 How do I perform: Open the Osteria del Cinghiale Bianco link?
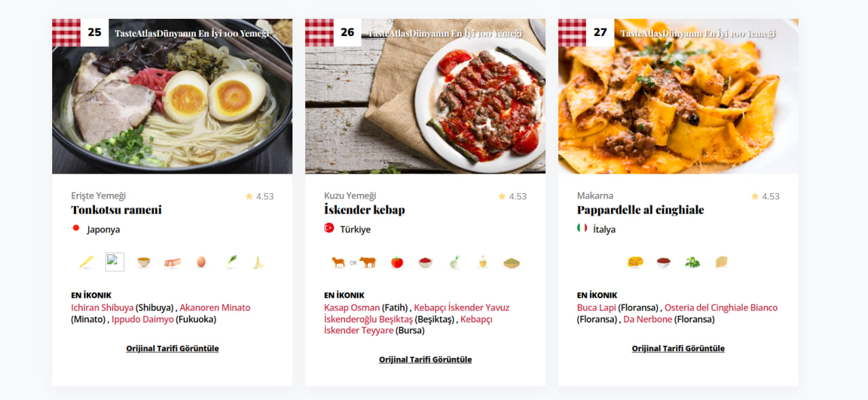[x=721, y=308]
